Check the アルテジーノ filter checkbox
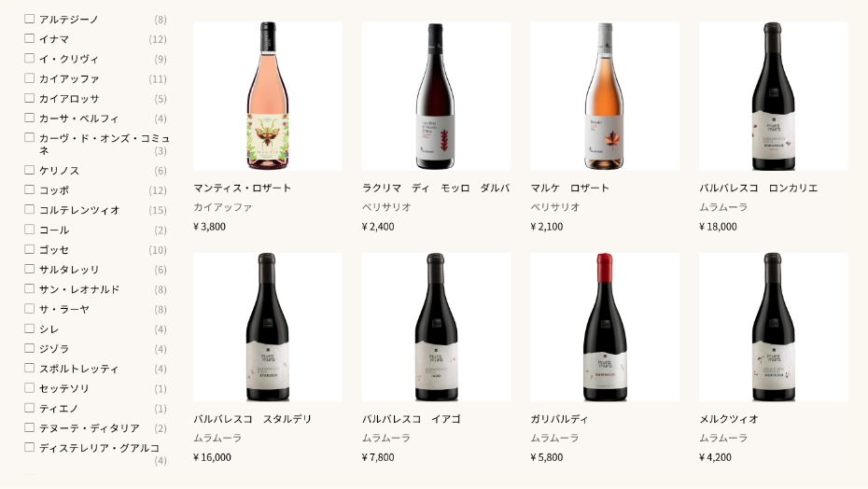Screen dimensions: 868x489 pos(29,19)
